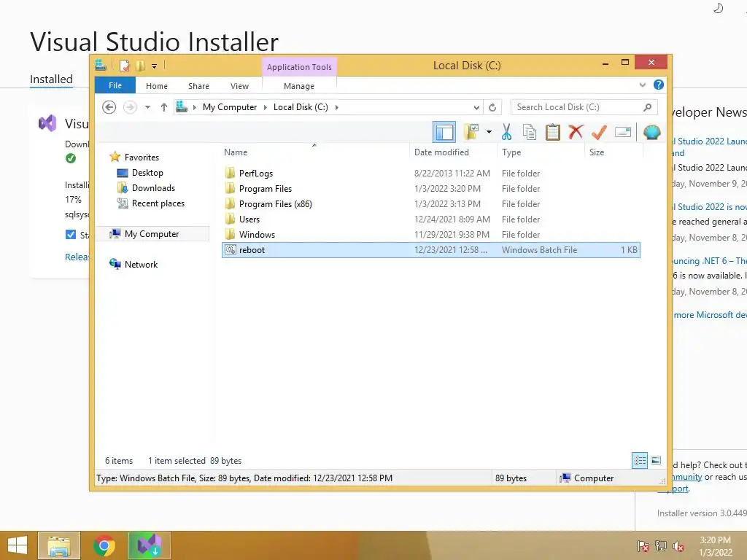Select Network in navigation pane
Image resolution: width=747 pixels, height=560 pixels.
[141, 264]
